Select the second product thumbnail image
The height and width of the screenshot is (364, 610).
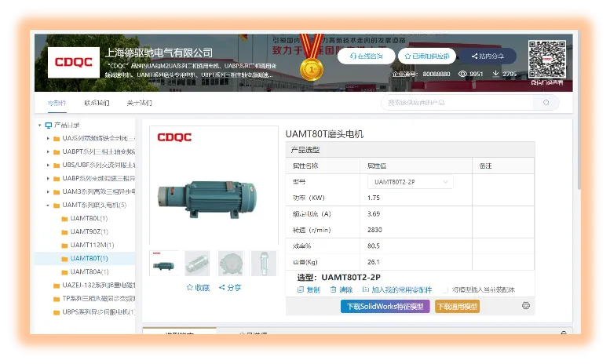coord(197,264)
